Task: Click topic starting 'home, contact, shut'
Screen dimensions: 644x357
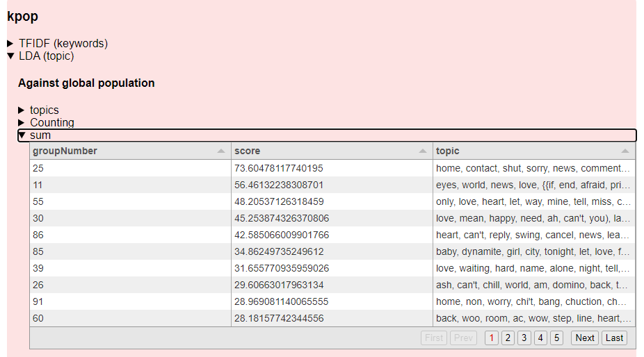Action: [533, 168]
